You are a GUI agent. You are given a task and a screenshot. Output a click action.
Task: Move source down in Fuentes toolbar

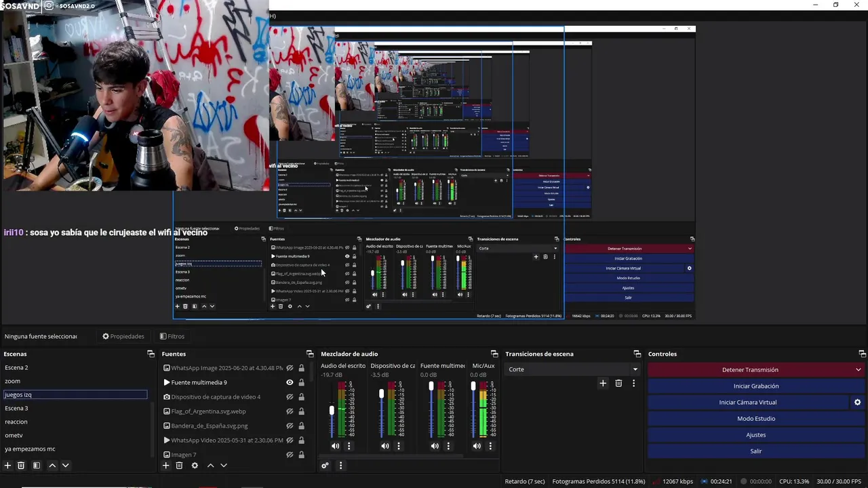click(223, 466)
